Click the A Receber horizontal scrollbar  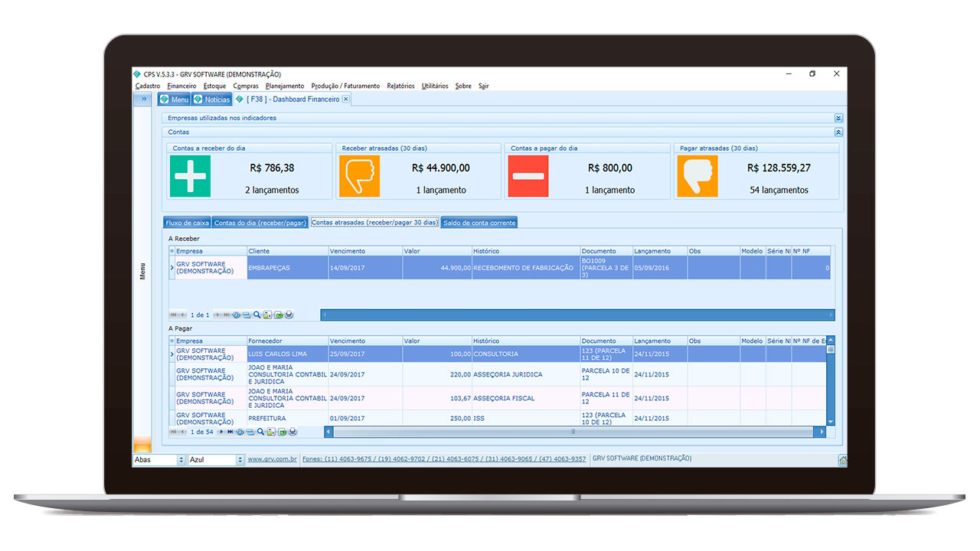(578, 315)
